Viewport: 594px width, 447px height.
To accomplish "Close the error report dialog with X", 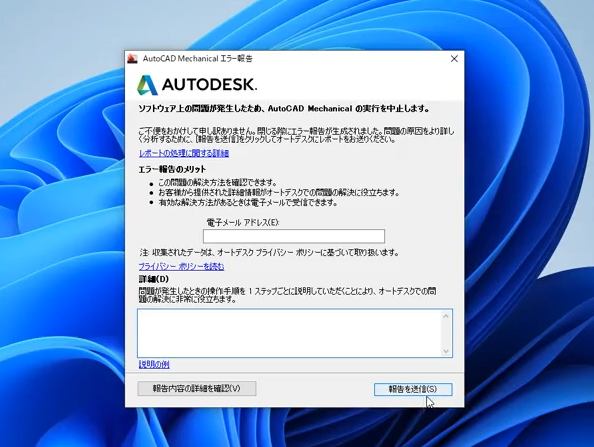I will point(454,59).
